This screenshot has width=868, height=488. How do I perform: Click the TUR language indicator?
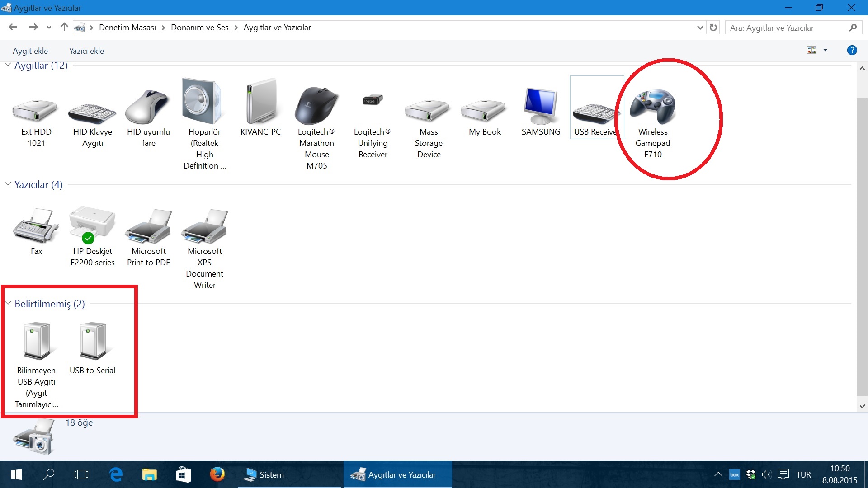click(804, 475)
